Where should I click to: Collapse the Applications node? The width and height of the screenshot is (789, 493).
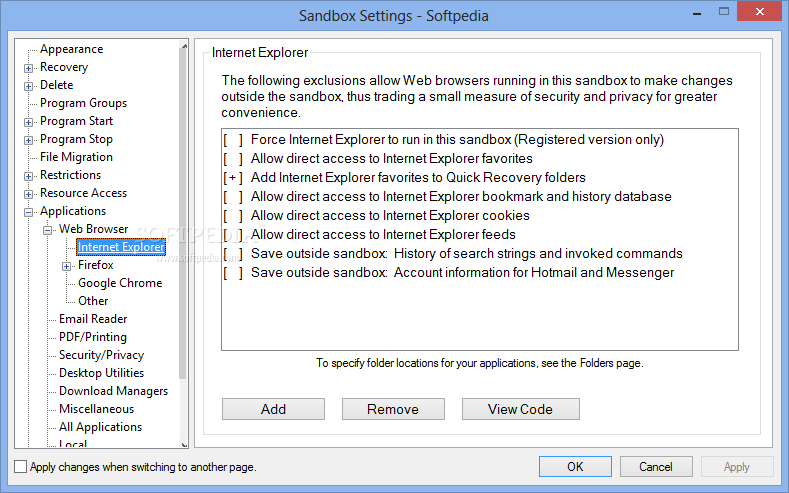(x=29, y=212)
